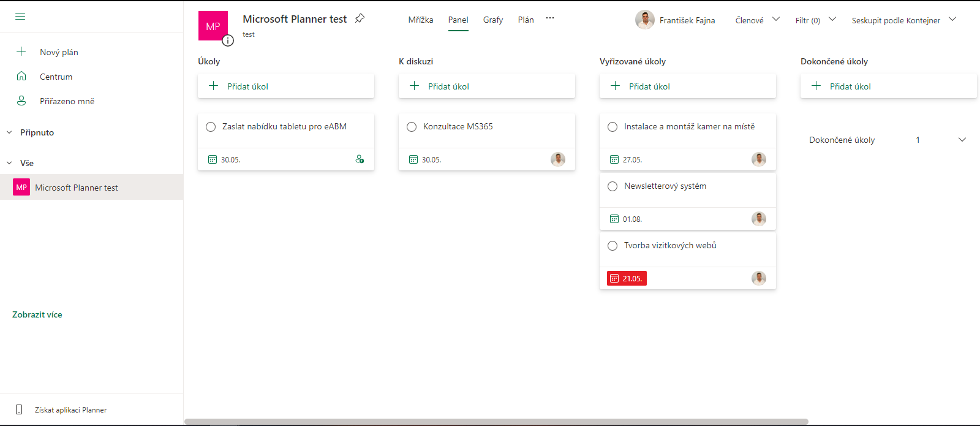Click plus icon in Úkoly column add task
The image size is (980, 426).
pos(213,86)
